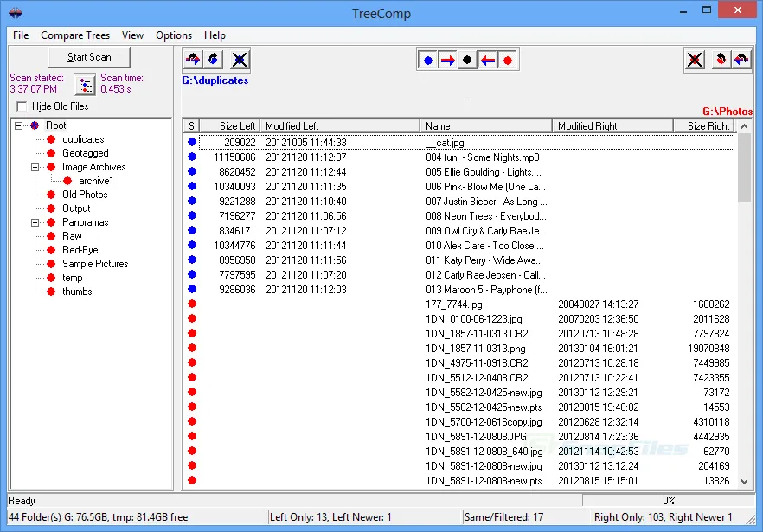Viewport: 763px width, 532px height.
Task: Select the Raw folder in the tree
Action: 72,236
